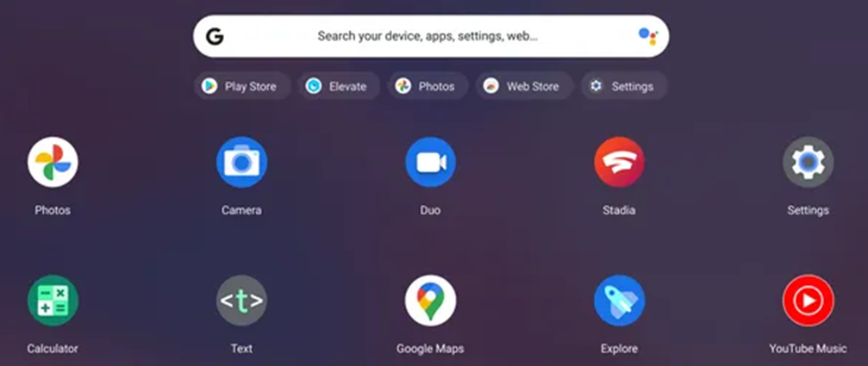Open the Google Maps app
The width and height of the screenshot is (868, 366).
[430, 301]
